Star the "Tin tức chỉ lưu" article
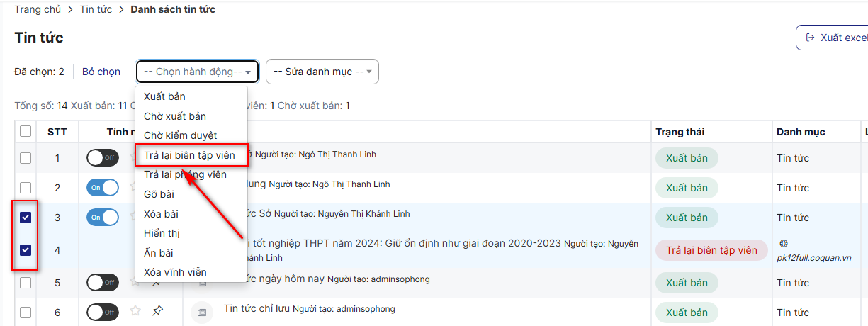This screenshot has width=868, height=326. coord(135,310)
